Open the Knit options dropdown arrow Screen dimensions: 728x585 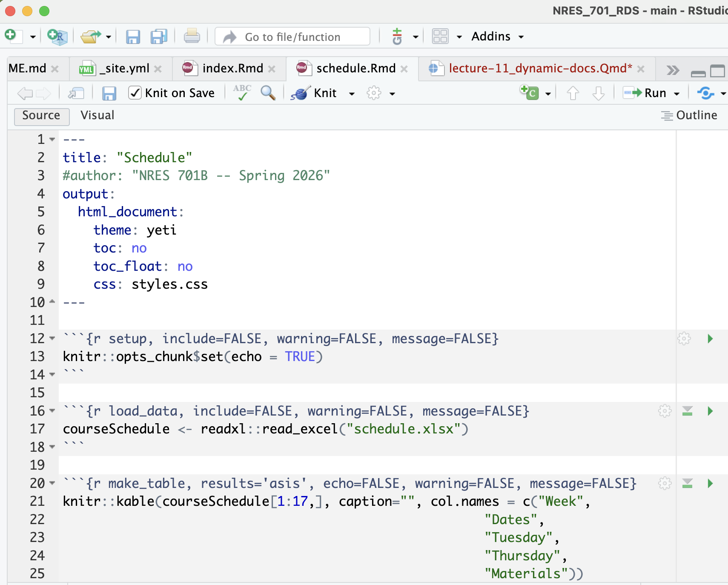352,94
